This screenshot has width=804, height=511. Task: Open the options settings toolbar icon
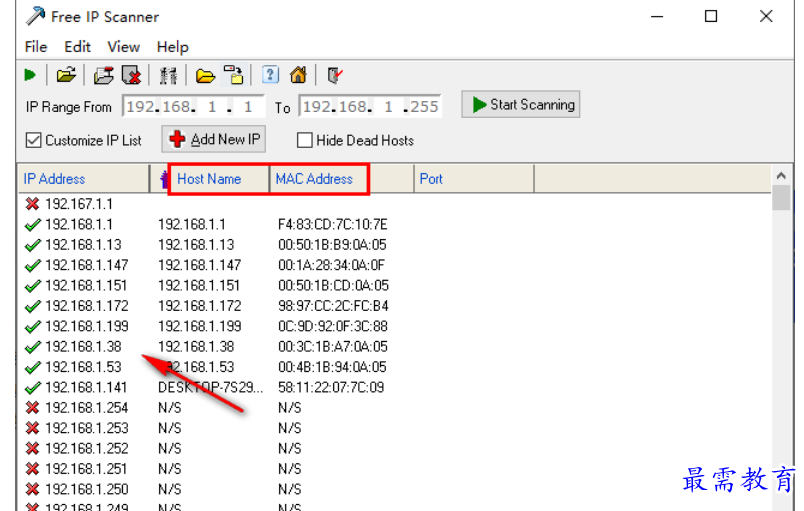[x=168, y=75]
